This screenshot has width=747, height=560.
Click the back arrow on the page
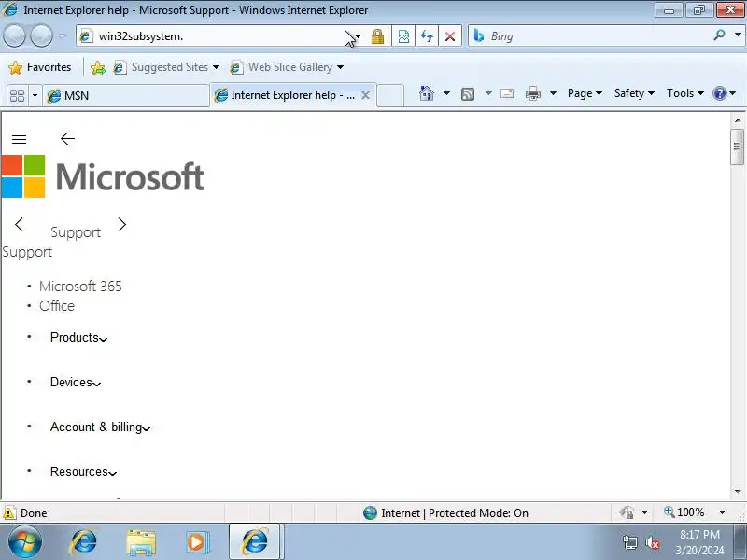(67, 138)
